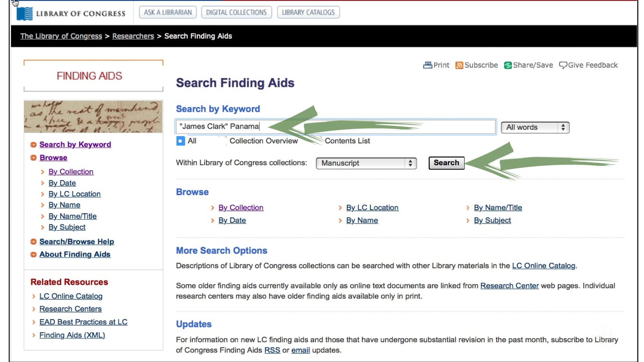Select the All radio button
644x362 pixels.
pyautogui.click(x=180, y=141)
